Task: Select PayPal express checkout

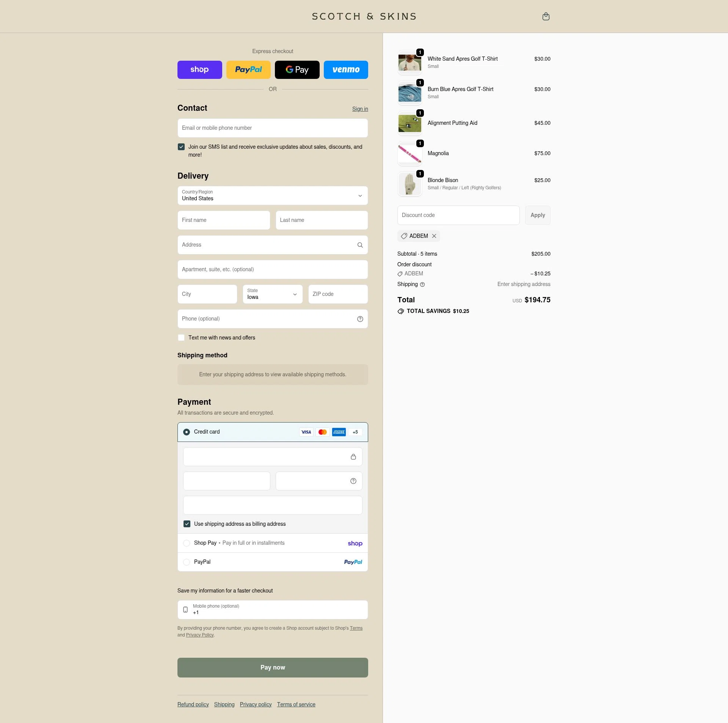Action: coord(248,70)
